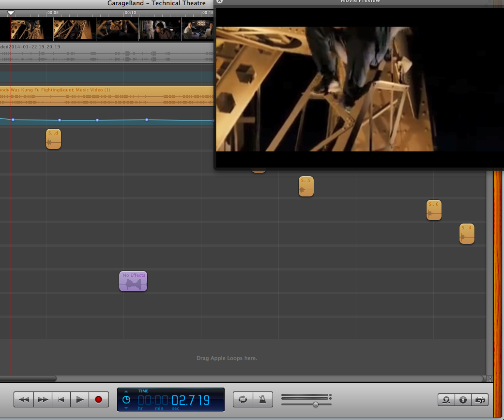This screenshot has height=420, width=504.
Task: Click the LCD mode up arrow
Action: point(126,391)
